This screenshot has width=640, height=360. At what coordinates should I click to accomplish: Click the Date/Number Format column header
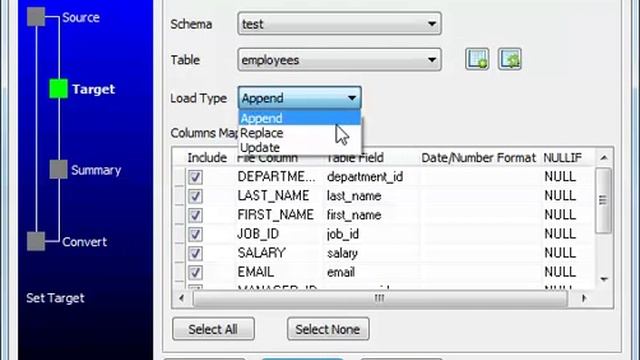478,158
